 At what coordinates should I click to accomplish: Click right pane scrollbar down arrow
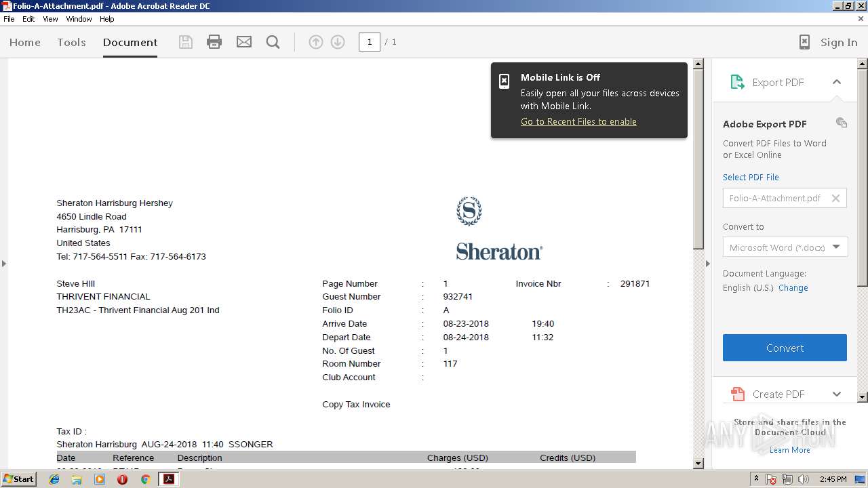pyautogui.click(x=863, y=396)
